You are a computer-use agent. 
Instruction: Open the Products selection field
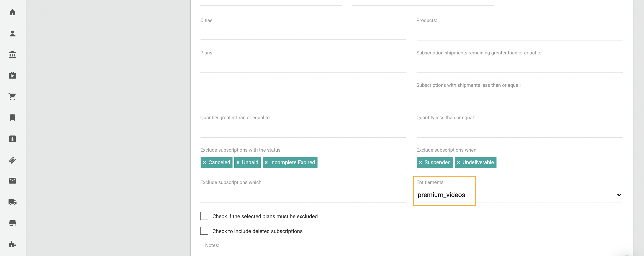519,33
